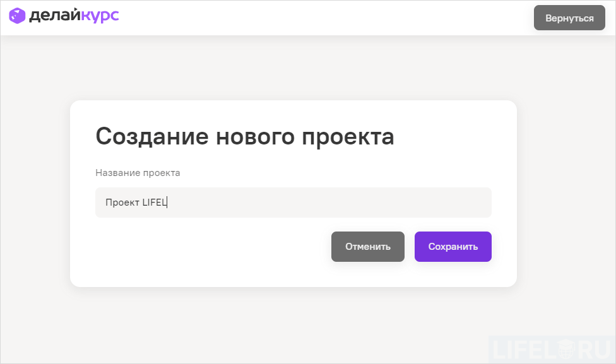616x364 pixels.
Task: Select the text Проект LIFEL
Action: pos(135,203)
